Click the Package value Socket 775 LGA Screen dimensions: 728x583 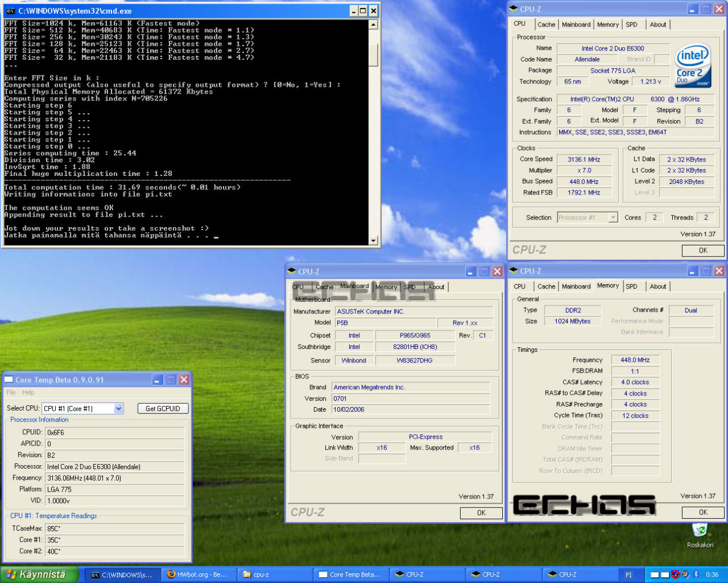pos(613,71)
